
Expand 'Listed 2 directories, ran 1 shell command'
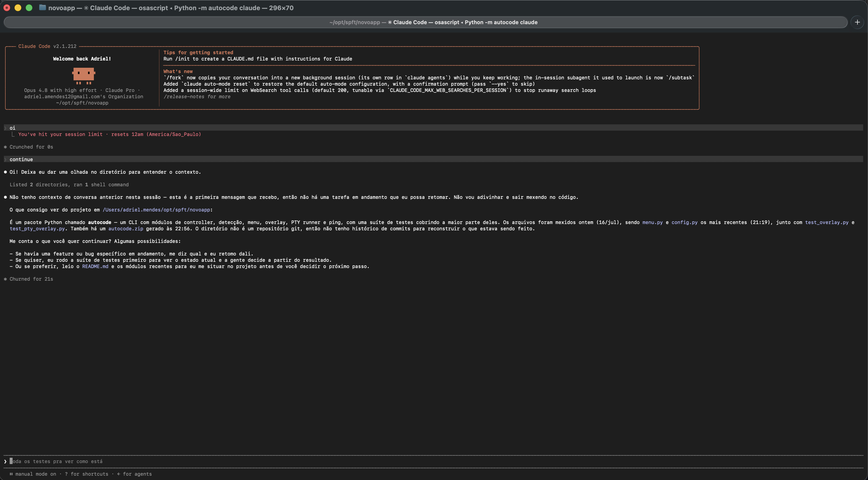point(69,184)
